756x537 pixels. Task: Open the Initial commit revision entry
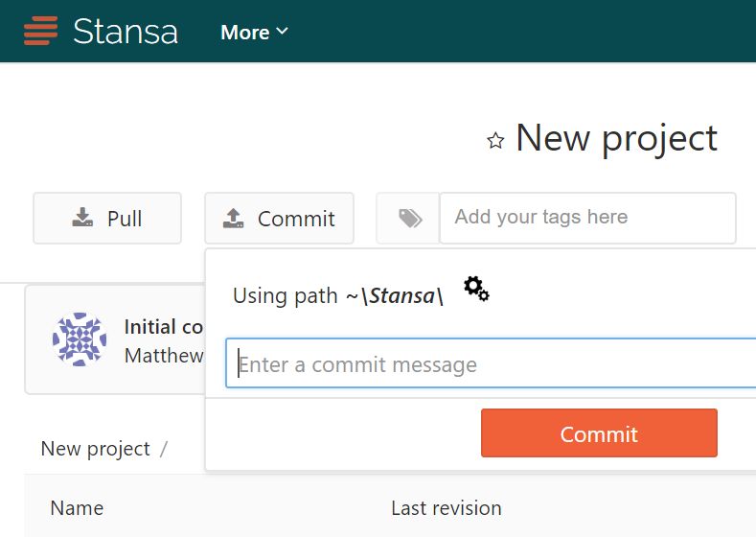(x=164, y=327)
